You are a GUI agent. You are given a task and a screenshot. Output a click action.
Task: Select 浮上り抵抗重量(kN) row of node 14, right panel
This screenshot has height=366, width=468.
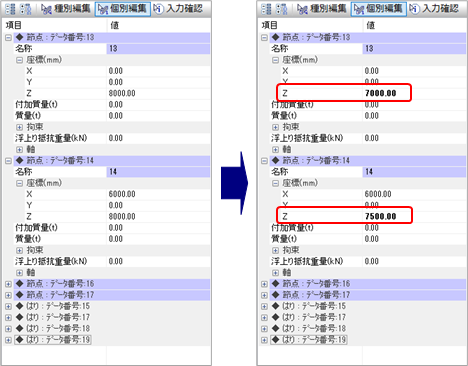368,261
